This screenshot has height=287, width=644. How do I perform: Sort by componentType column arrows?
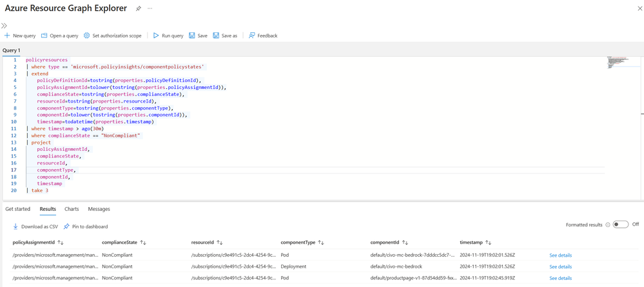320,242
